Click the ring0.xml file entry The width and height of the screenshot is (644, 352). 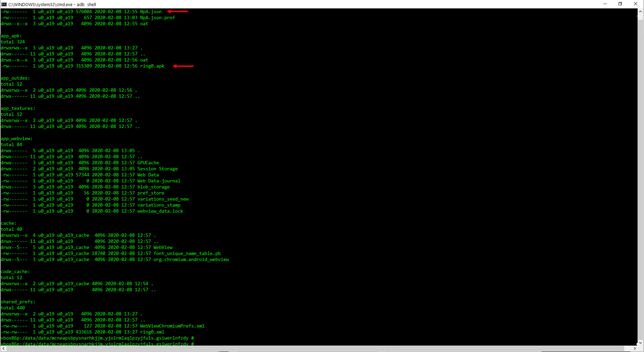[152, 332]
